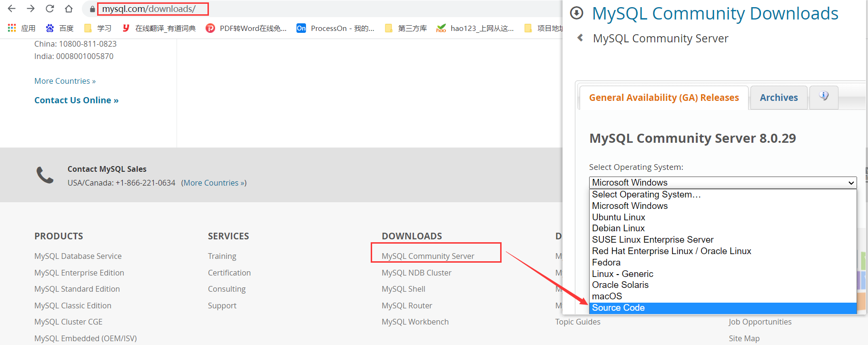Choose the 'Select Operating System…' placeholder option
This screenshot has width=868, height=345.
point(723,195)
